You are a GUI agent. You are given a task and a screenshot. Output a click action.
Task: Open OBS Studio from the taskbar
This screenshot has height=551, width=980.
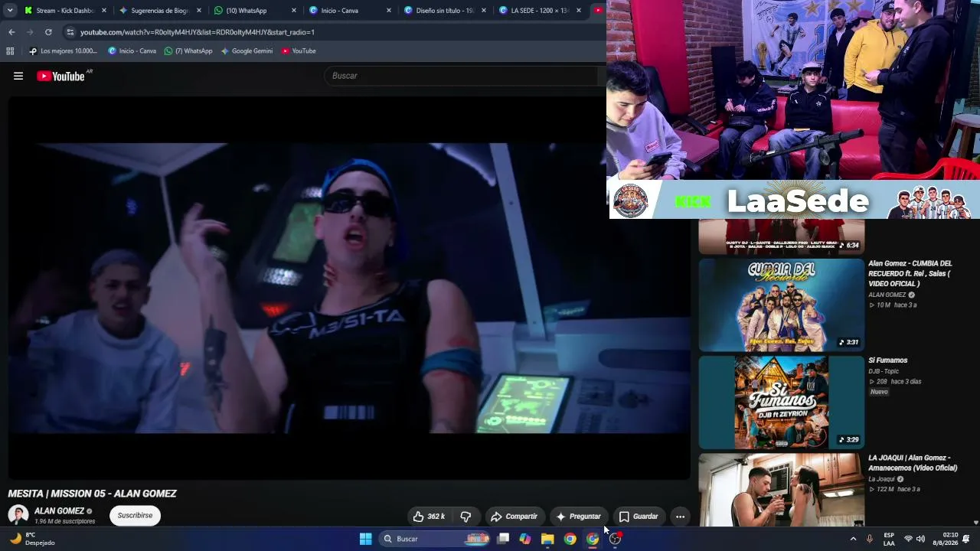(x=615, y=539)
